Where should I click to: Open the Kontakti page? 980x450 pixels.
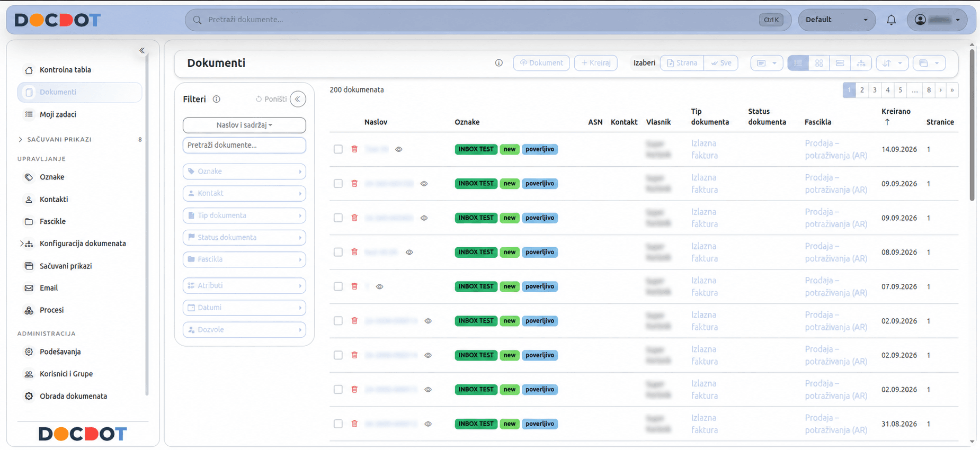click(x=54, y=200)
